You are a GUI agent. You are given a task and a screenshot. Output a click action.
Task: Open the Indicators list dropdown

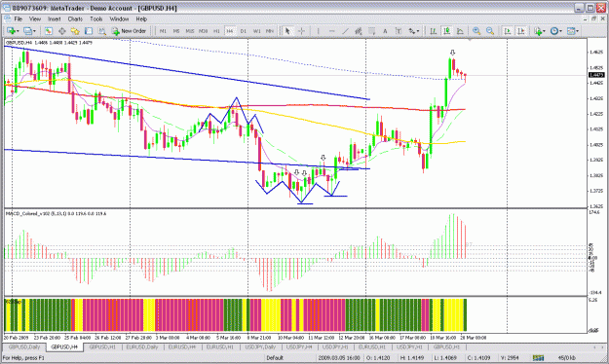point(540,31)
